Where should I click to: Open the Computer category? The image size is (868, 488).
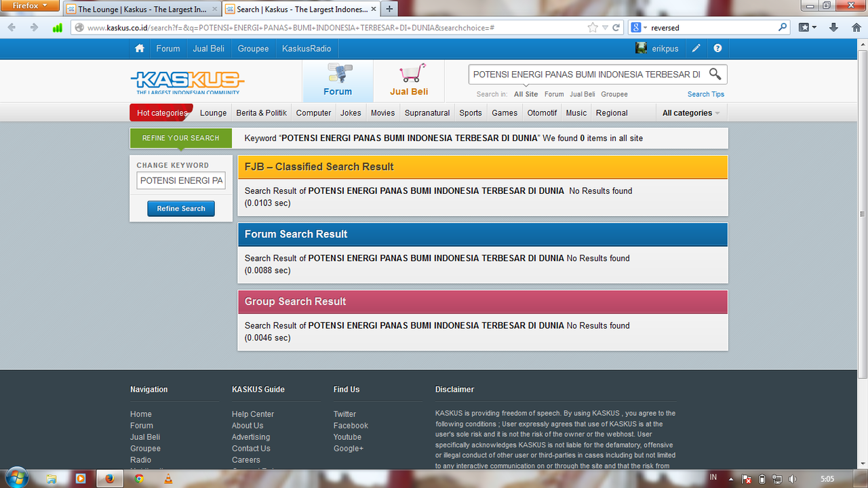[314, 113]
